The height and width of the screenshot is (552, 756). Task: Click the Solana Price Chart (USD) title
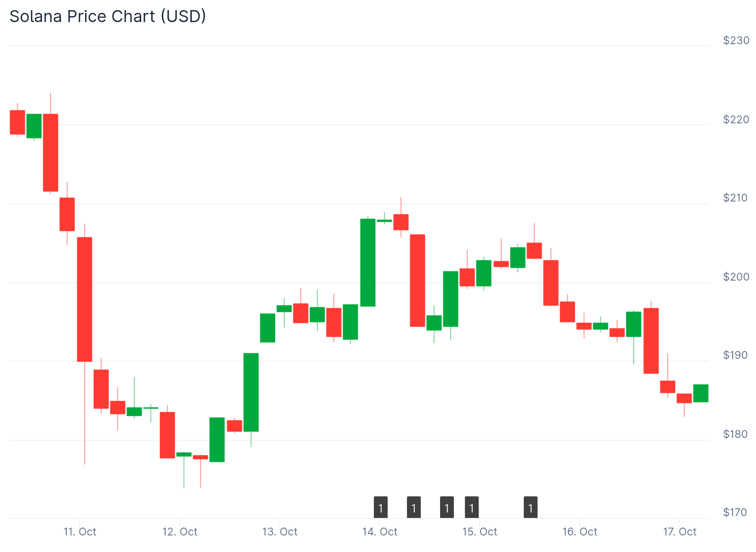108,16
